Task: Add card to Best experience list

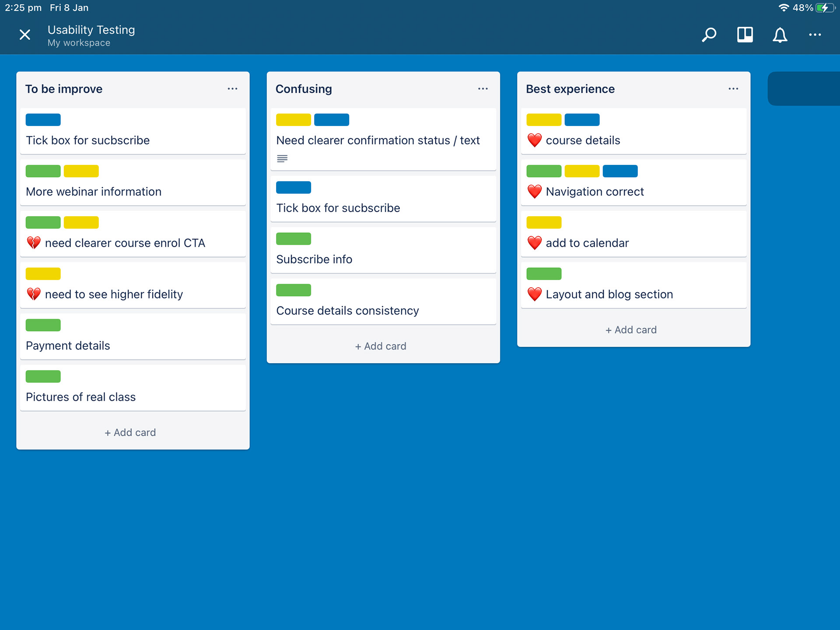Action: pos(631,330)
